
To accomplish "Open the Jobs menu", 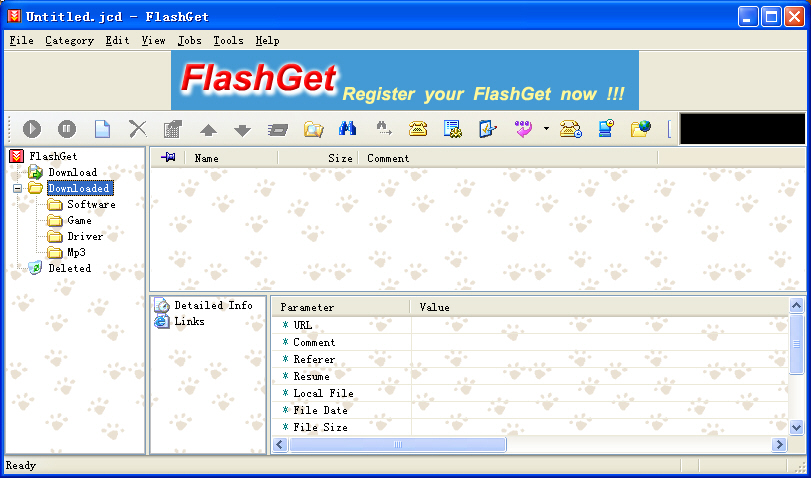I will point(189,40).
